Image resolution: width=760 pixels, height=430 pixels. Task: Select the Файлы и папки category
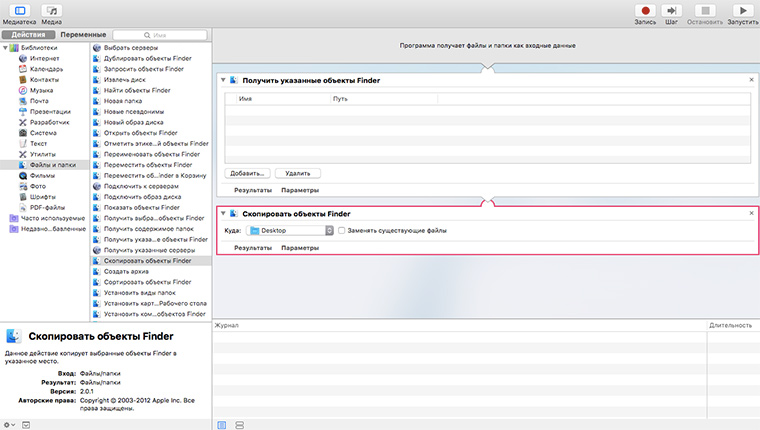pos(45,165)
